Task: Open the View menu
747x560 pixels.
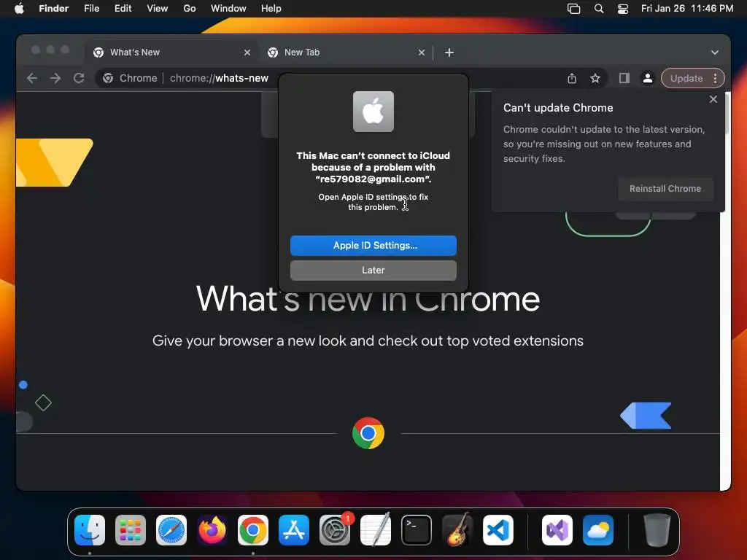Action: point(158,9)
